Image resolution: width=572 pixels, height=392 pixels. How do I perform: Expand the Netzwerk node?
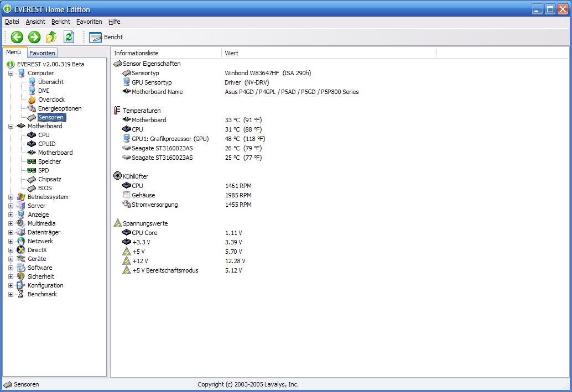11,241
